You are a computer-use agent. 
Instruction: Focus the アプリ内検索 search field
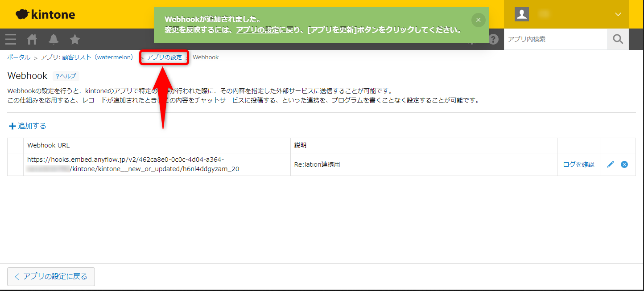(x=555, y=39)
